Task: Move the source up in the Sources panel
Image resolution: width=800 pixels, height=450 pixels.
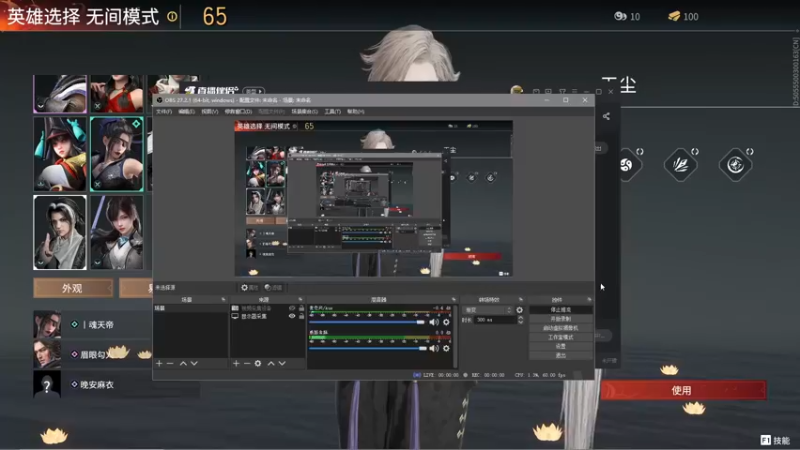Action: (x=271, y=363)
